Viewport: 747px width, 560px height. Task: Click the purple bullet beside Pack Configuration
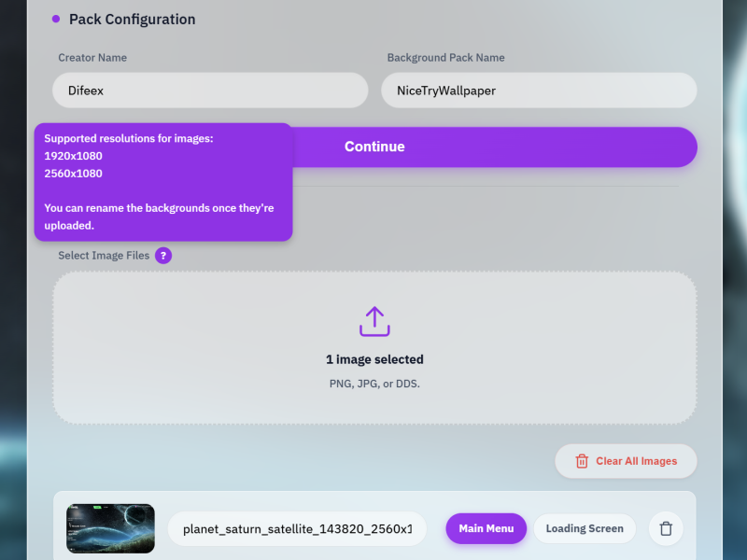tap(56, 19)
